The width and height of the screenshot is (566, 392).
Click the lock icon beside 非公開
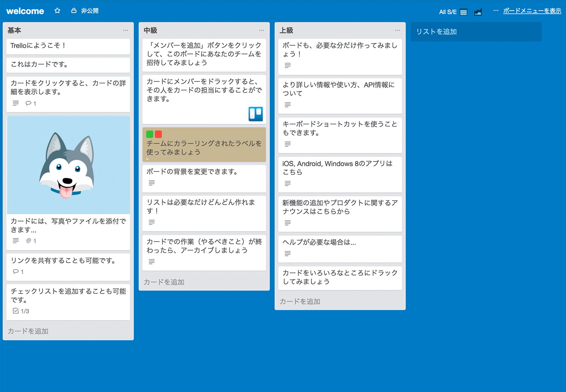click(x=74, y=11)
